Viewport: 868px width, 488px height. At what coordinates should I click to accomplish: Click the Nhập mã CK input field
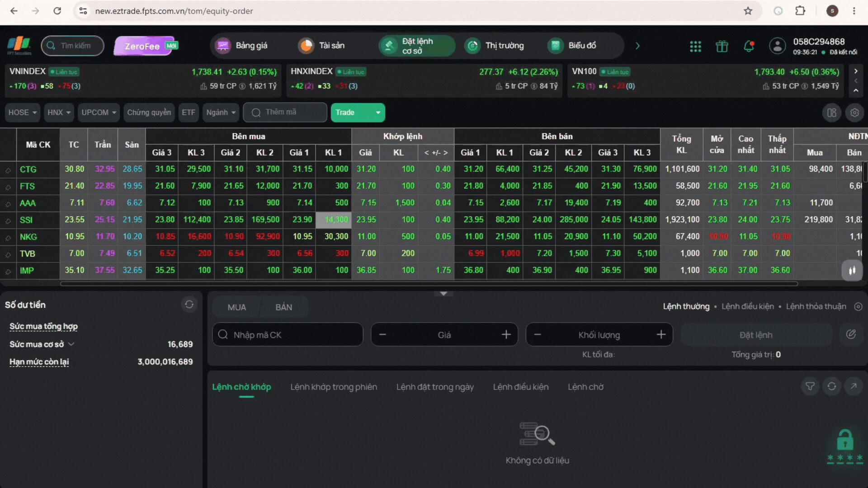click(288, 334)
